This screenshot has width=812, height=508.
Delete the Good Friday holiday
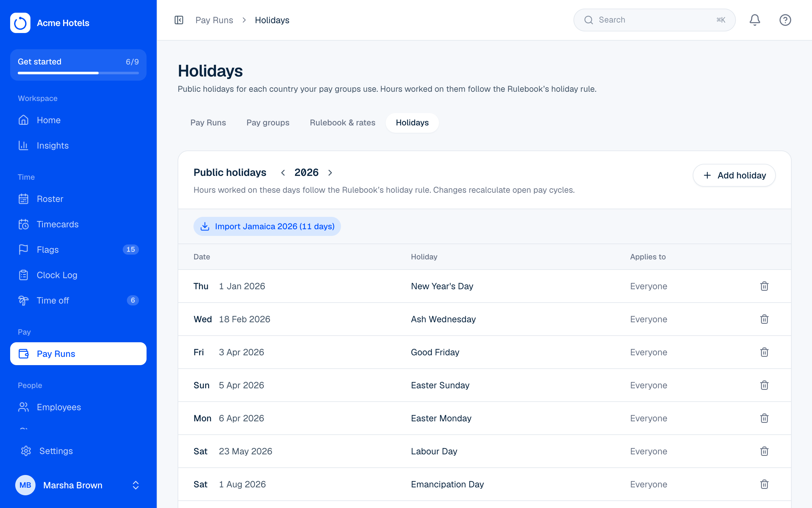(x=764, y=352)
